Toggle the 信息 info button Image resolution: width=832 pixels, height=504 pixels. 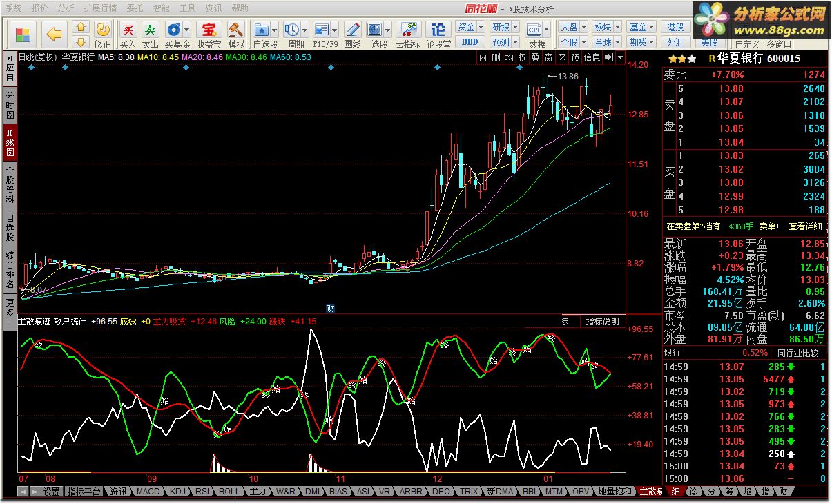tap(592, 57)
